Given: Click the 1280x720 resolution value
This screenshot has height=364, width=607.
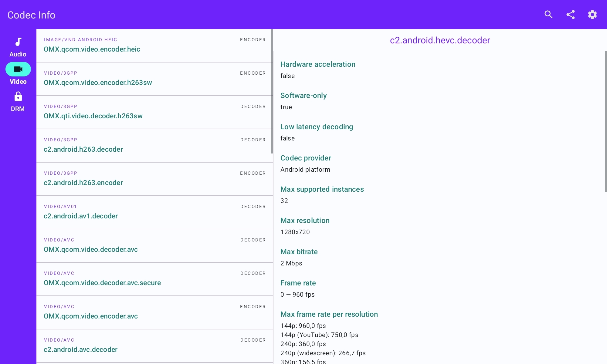Looking at the screenshot, I should 295,232.
